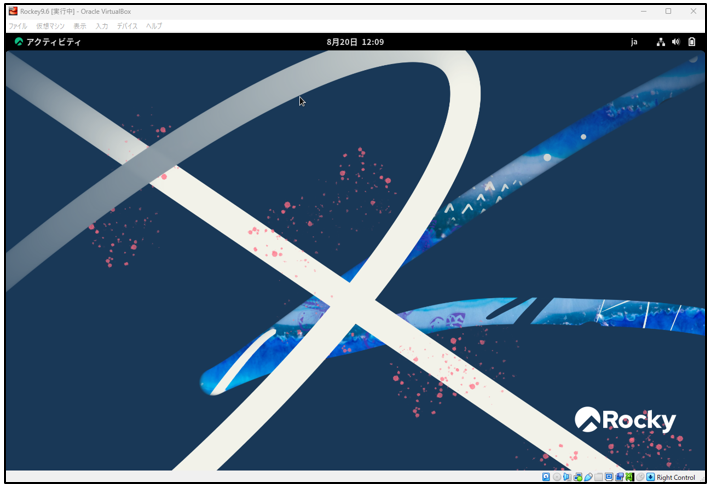Open the ヘルプ menu
This screenshot has width=713, height=492.
tap(154, 25)
